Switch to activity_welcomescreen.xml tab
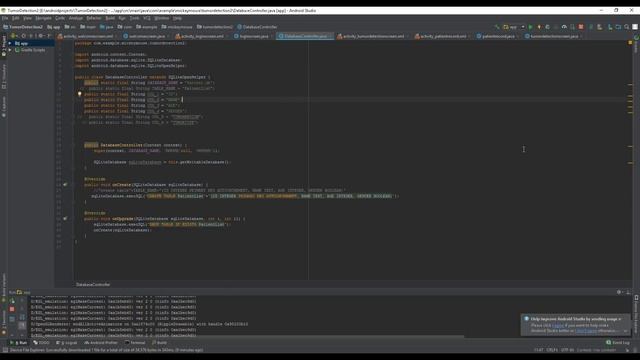Viewport: 640px width, 360px height. click(88, 36)
